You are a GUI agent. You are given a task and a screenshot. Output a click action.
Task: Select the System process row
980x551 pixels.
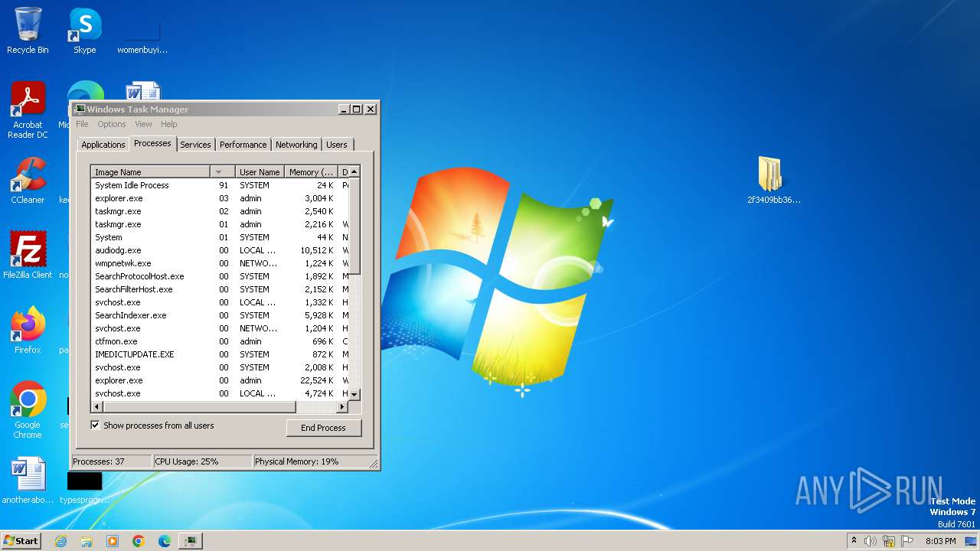[220, 237]
